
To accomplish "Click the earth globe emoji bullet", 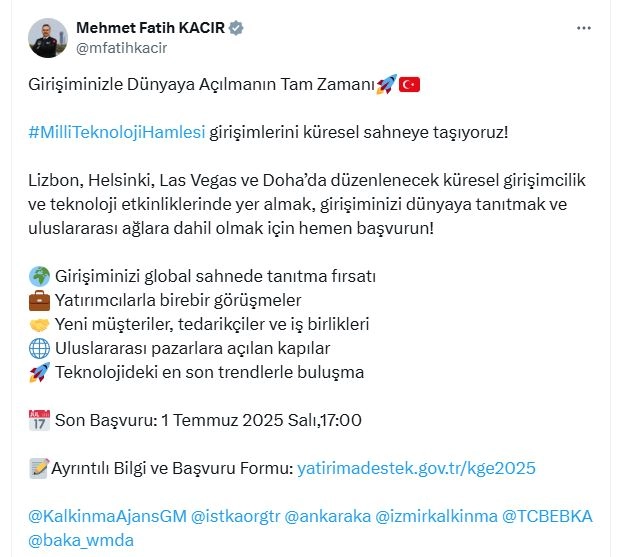I will (x=39, y=275).
